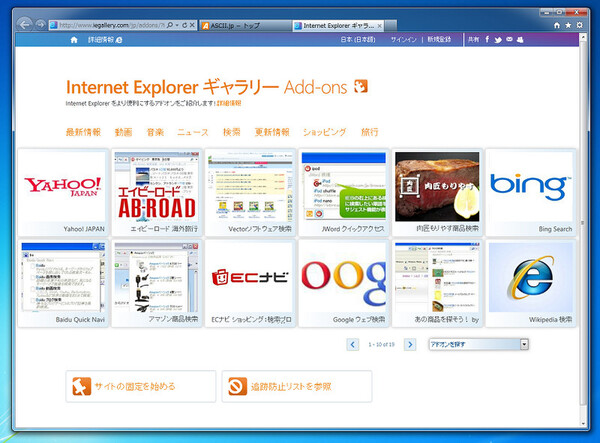Image resolution: width=600 pixels, height=443 pixels.
Task: Open the 音楽 category
Action: pyautogui.click(x=155, y=132)
